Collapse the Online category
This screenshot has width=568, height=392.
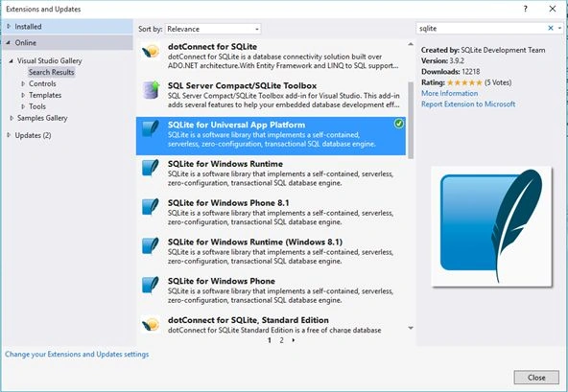9,43
